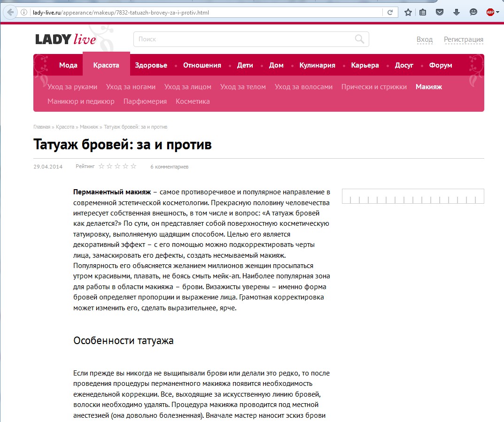Go back using browser back arrow
The height and width of the screenshot is (422, 504).
10,13
